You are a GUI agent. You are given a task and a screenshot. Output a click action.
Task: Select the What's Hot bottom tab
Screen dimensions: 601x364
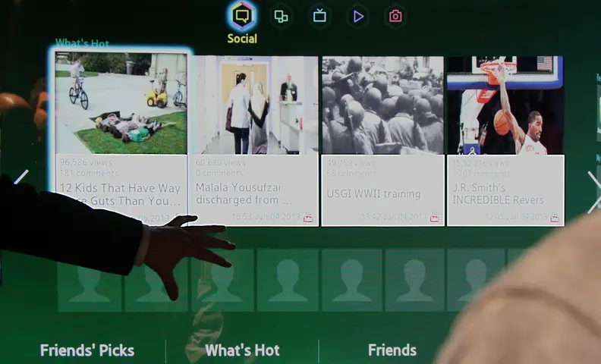pos(242,350)
